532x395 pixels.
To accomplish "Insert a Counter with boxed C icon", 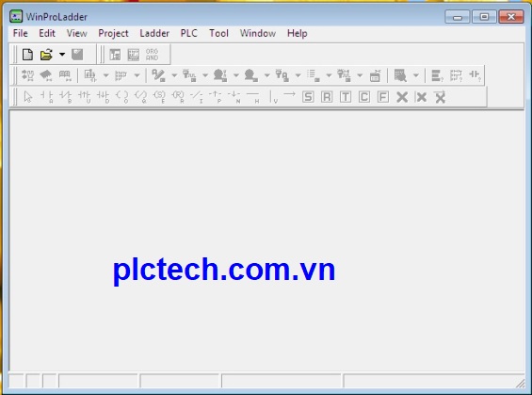I will pos(364,97).
